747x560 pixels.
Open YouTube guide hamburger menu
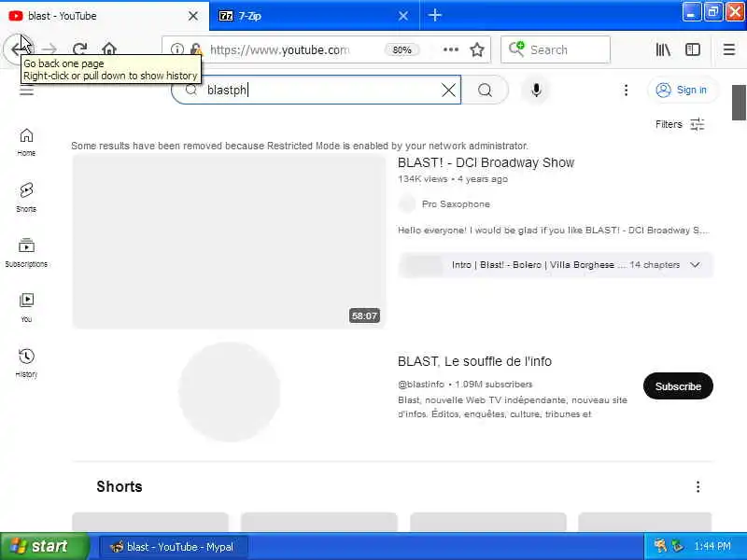point(26,90)
